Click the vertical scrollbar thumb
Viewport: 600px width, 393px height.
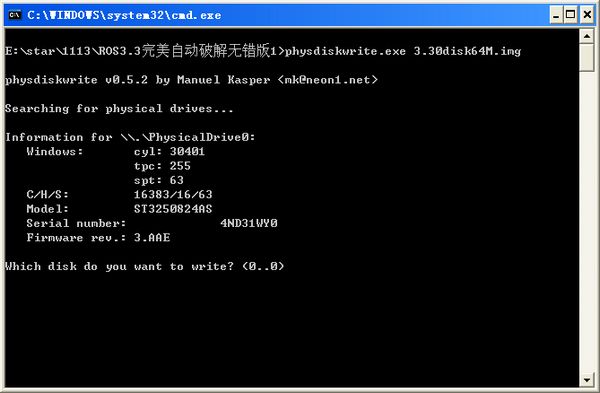[587, 57]
